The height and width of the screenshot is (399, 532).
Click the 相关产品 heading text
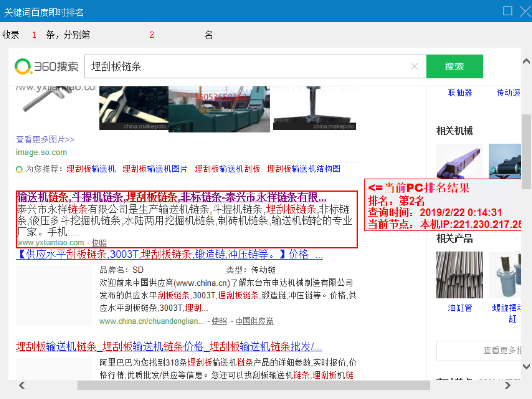pyautogui.click(x=454, y=238)
